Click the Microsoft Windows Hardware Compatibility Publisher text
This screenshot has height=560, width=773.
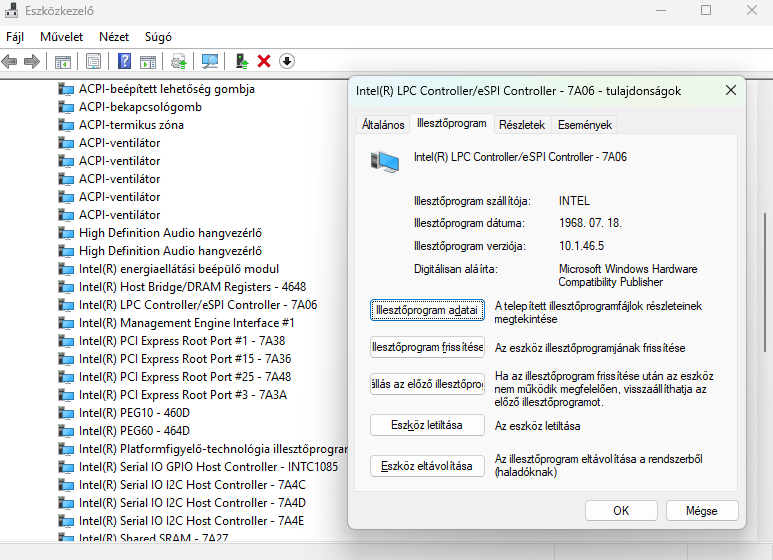628,276
